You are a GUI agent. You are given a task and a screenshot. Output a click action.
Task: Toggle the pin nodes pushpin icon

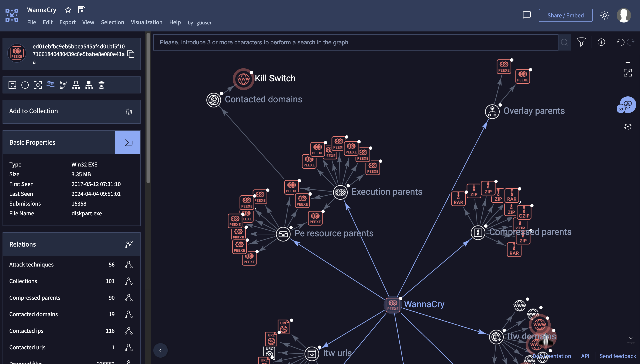click(51, 85)
